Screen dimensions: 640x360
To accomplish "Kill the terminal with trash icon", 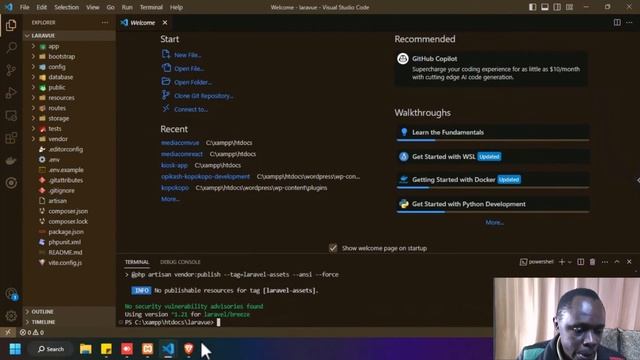I will [x=592, y=262].
